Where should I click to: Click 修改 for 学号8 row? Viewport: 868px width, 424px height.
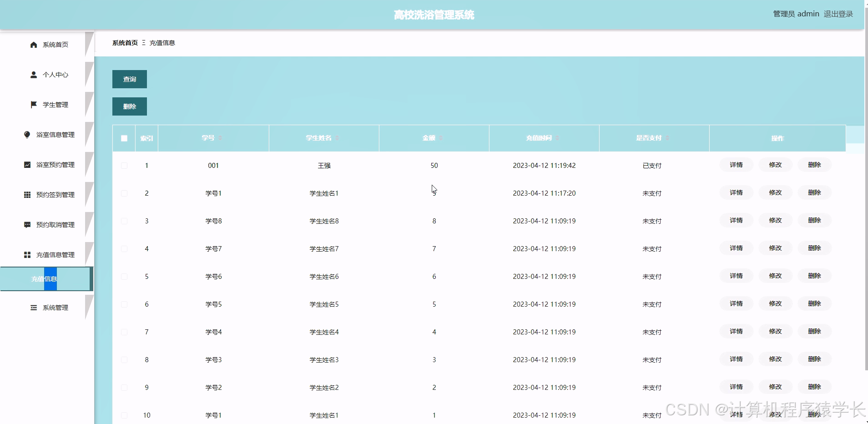(x=775, y=220)
